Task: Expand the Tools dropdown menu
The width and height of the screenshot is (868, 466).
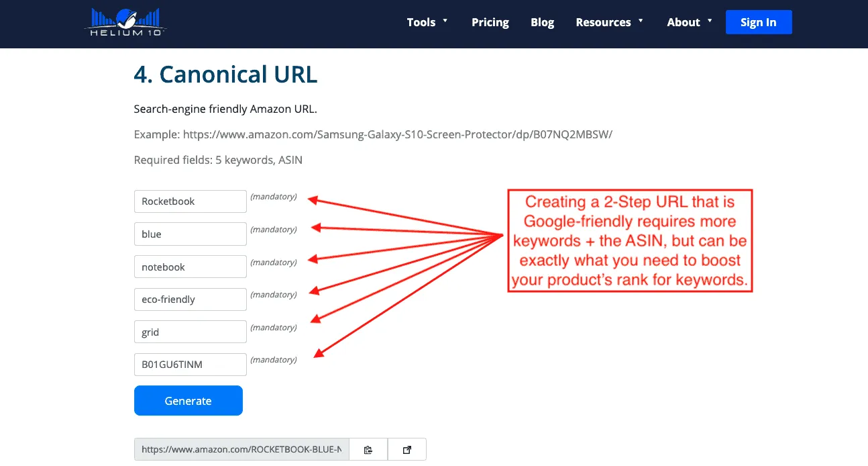Action: coord(427,22)
